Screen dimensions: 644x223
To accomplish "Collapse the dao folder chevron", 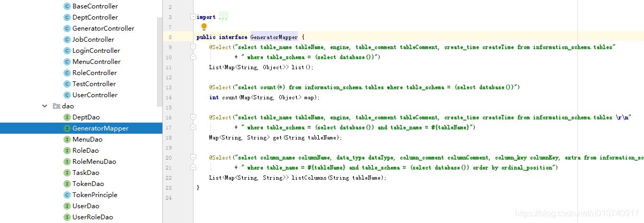I will (x=45, y=106).
